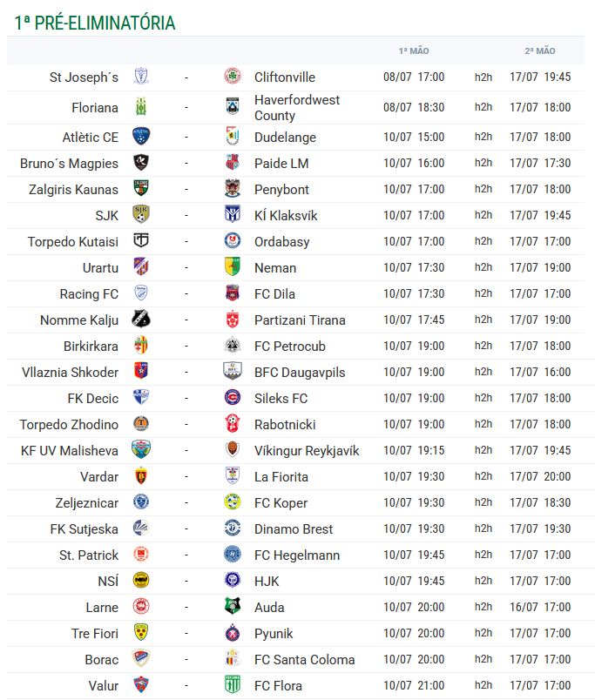
Task: Select the Dinamo Brest team name
Action: pos(294,529)
